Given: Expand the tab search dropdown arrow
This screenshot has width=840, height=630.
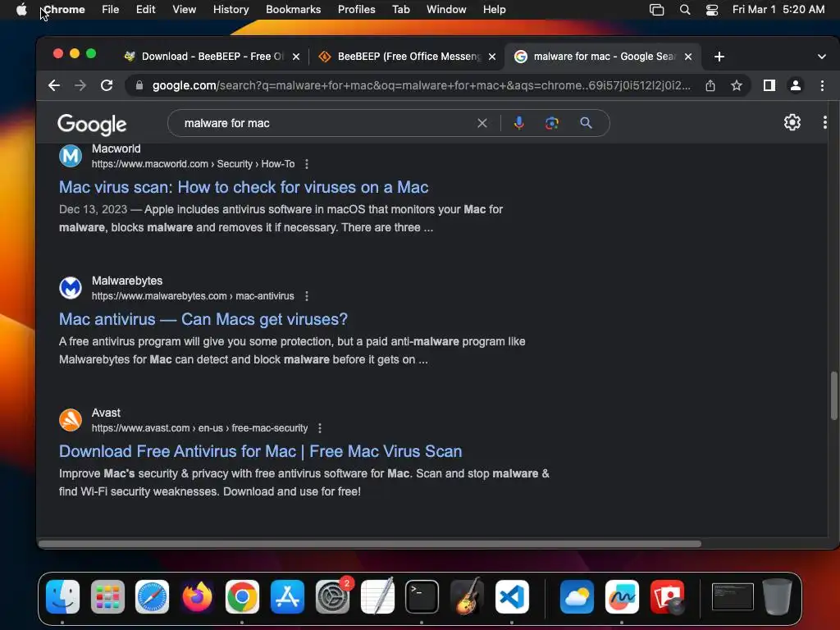Looking at the screenshot, I should click(821, 57).
